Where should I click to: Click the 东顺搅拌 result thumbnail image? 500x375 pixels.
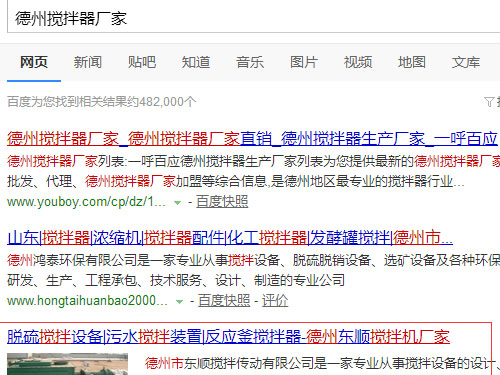point(67,364)
